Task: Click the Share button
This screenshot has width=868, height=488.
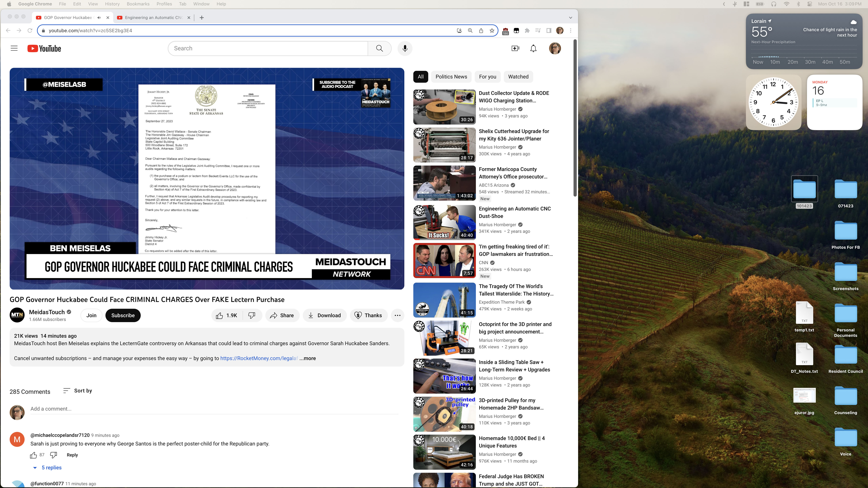Action: (x=282, y=315)
